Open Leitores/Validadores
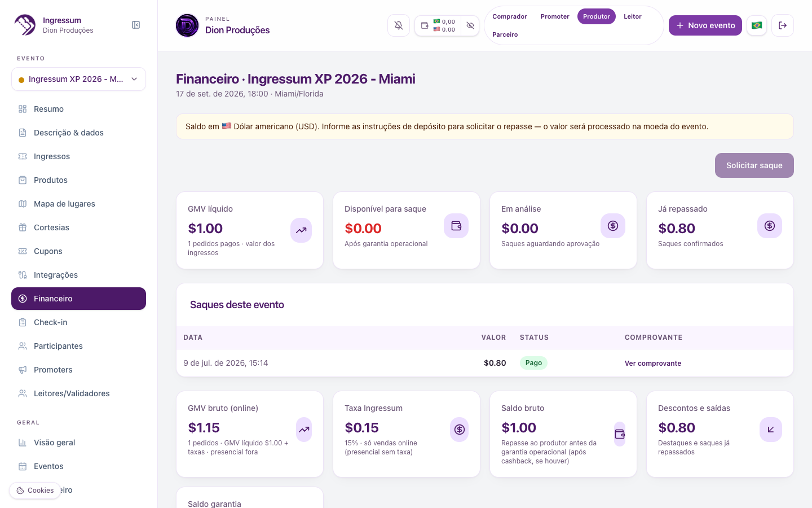 pos(78,393)
